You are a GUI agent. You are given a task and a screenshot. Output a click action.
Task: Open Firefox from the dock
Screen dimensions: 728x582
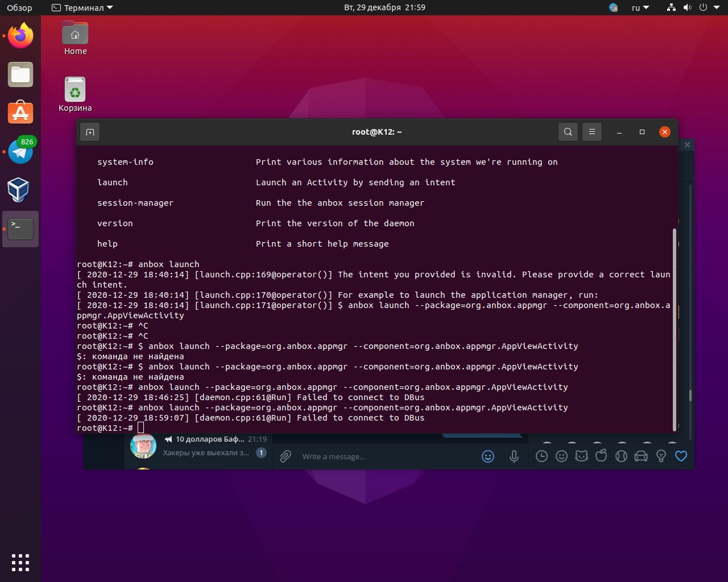point(20,36)
